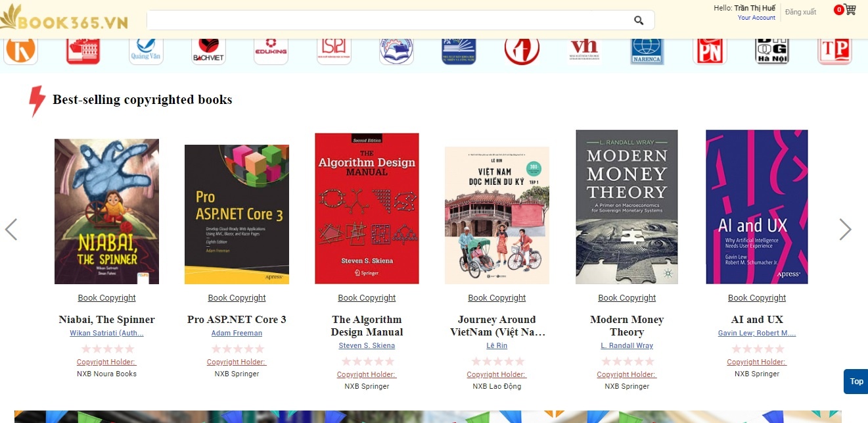Click inside the search input field
Viewport: 868px width, 423px height.
pyautogui.click(x=388, y=20)
